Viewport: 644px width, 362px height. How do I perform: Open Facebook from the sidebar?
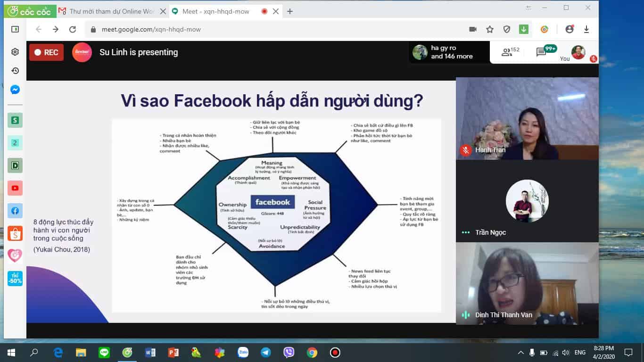pos(15,211)
